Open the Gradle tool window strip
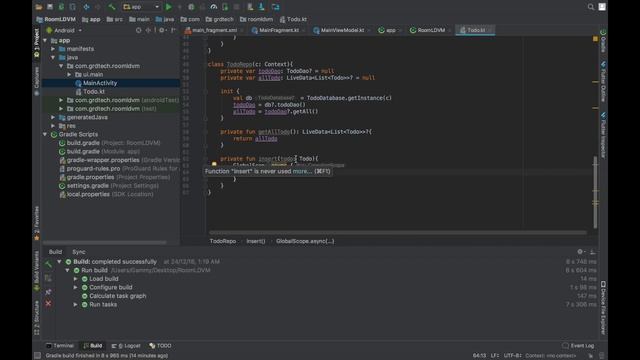 pos(603,41)
